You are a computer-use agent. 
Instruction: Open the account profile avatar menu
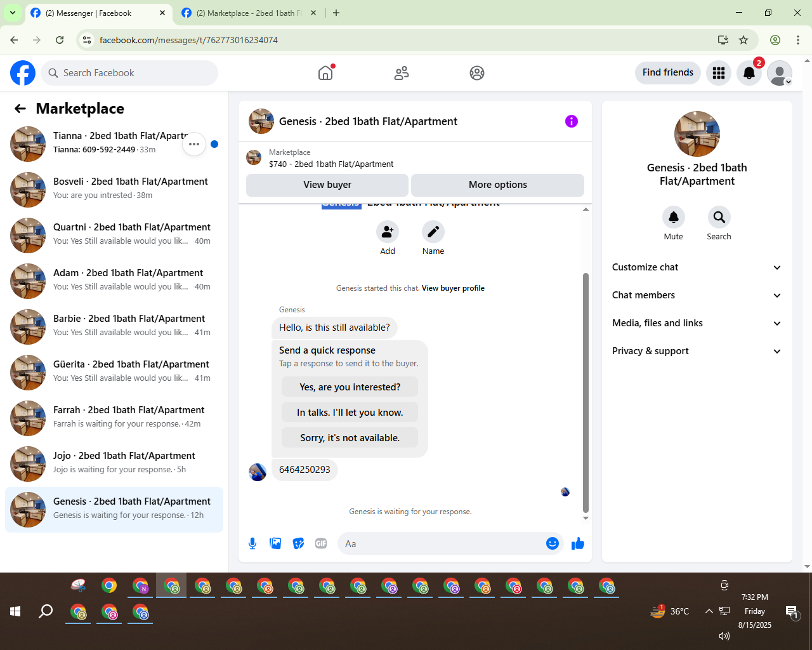point(780,73)
